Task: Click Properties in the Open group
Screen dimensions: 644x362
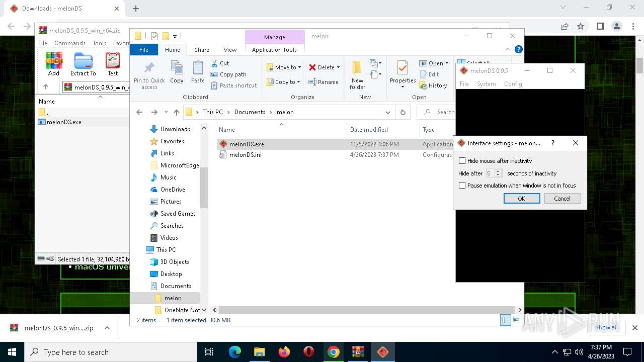Action: click(x=403, y=74)
